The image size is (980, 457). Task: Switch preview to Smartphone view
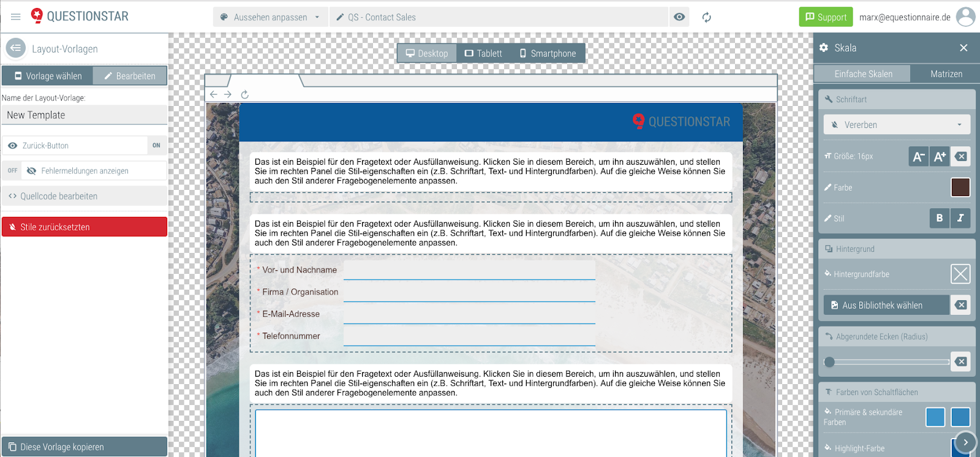[548, 53]
